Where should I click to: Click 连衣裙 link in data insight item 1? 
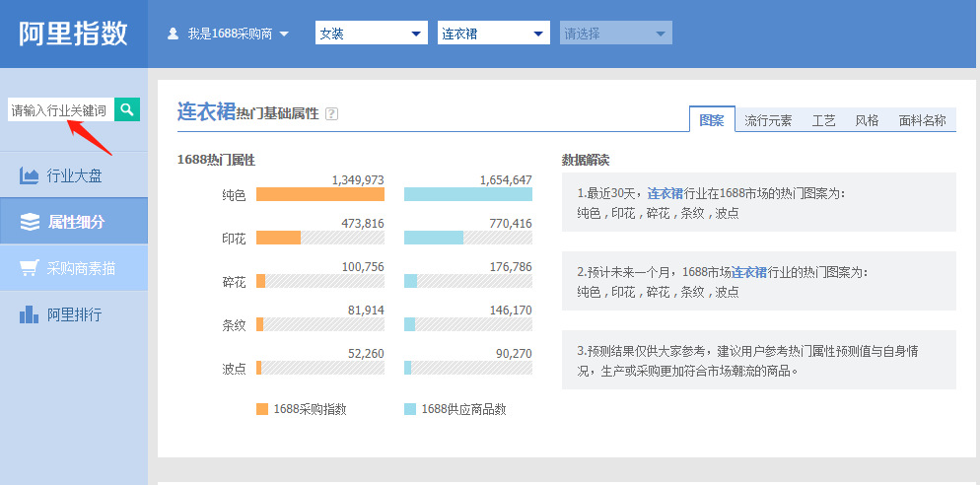tap(665, 193)
